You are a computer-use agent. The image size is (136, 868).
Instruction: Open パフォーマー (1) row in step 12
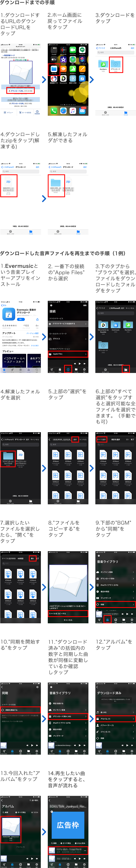(x=115, y=725)
